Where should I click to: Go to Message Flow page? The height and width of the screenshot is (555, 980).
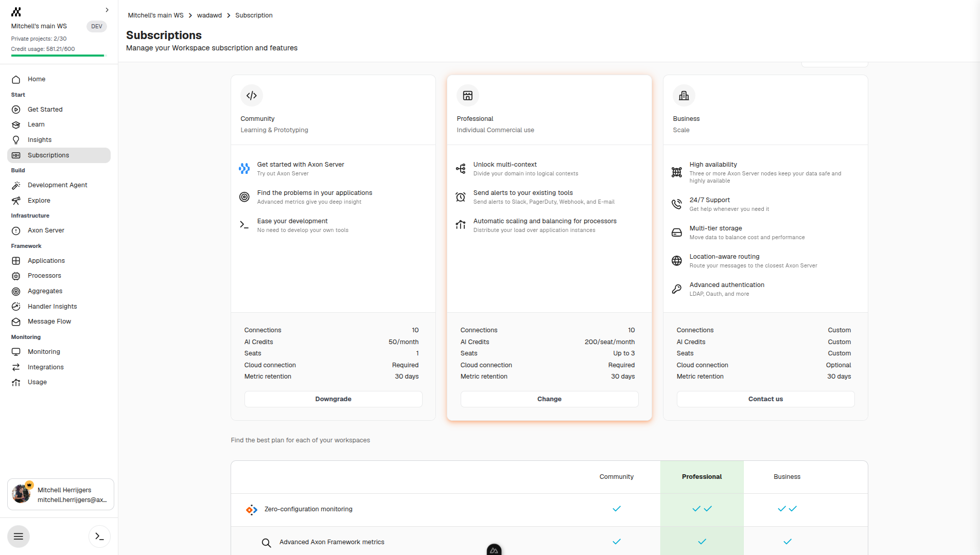pos(49,321)
